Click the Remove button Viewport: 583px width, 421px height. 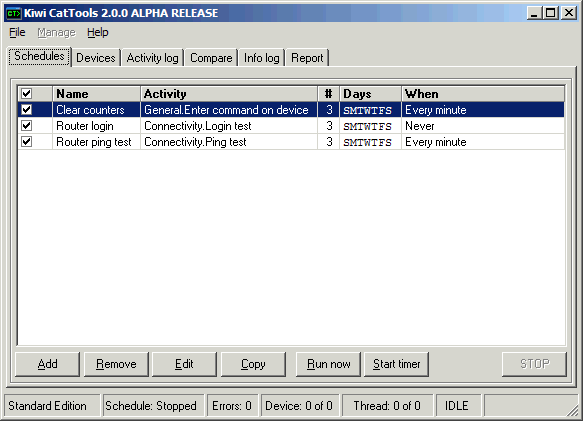[116, 364]
